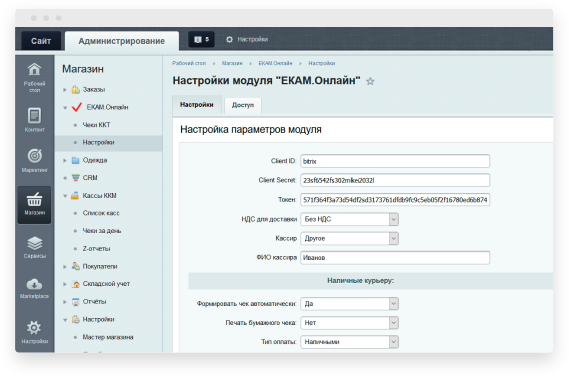Screen dimensions: 569x376
Task: Collapse the Кассы ККМ tree node
Action: coord(65,196)
